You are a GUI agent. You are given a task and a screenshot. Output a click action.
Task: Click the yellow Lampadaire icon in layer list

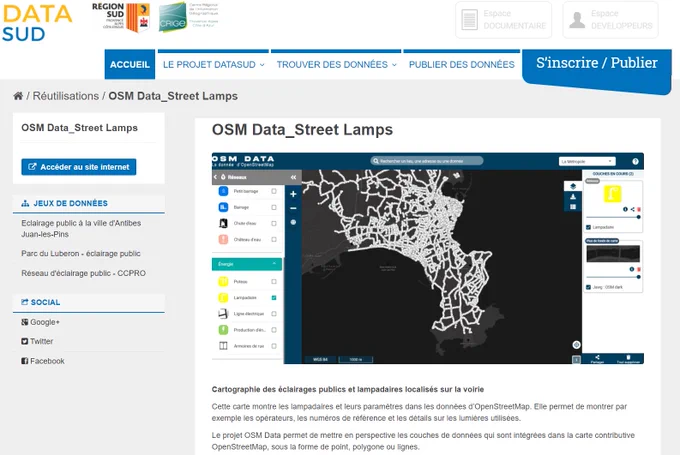click(x=223, y=298)
